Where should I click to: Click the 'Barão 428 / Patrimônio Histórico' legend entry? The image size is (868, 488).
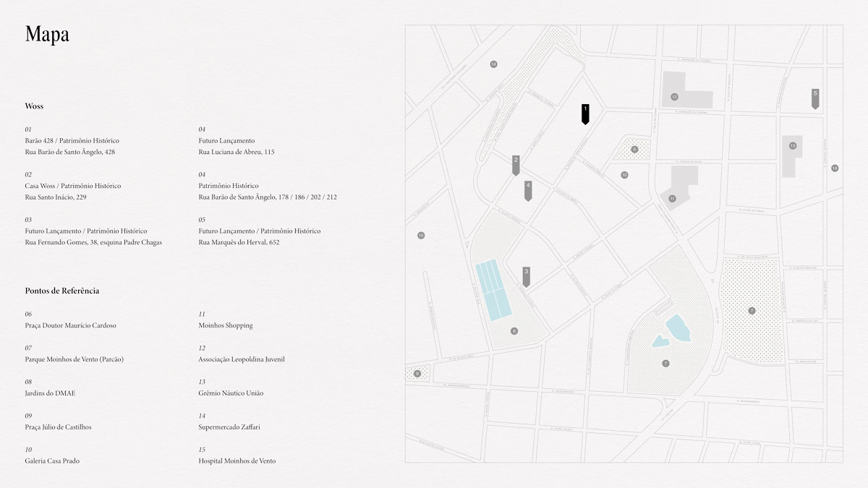click(x=72, y=141)
